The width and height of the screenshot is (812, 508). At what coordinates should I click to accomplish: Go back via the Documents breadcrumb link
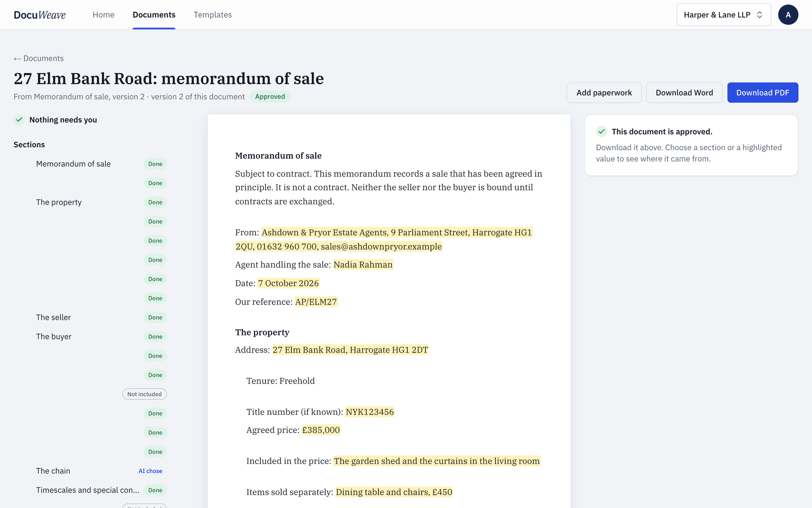click(x=39, y=58)
